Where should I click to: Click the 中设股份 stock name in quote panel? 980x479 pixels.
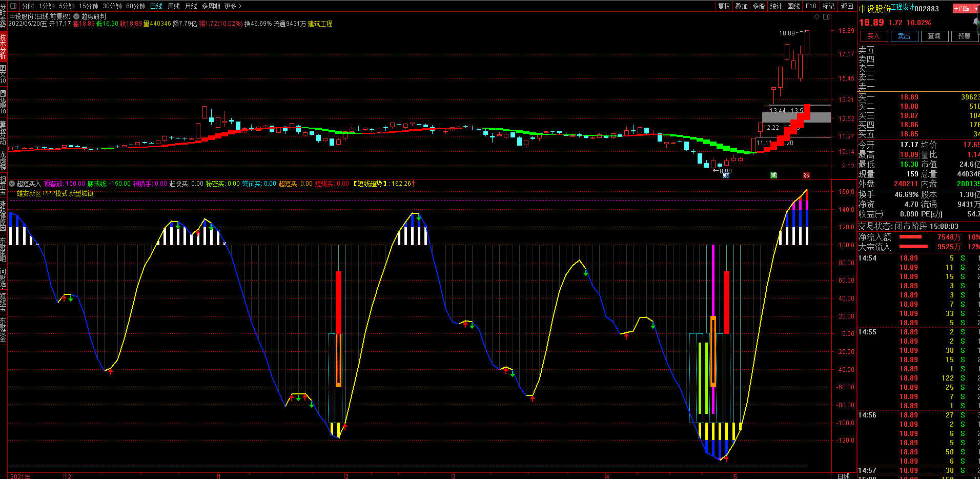pyautogui.click(x=874, y=9)
